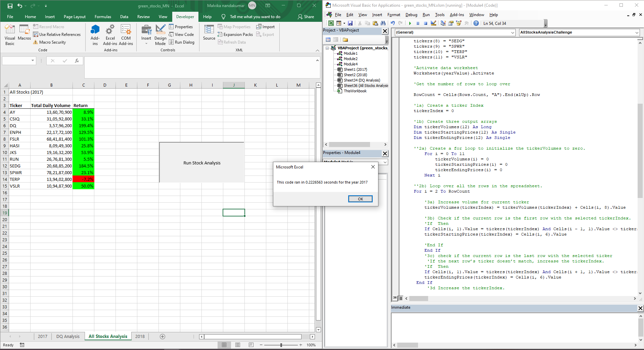Expand the formula bar
Viewport: 644px width, 350px height.
(x=317, y=60)
